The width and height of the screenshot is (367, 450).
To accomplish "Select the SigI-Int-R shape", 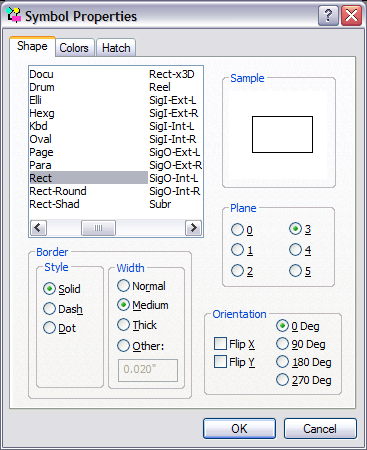I will [173, 139].
